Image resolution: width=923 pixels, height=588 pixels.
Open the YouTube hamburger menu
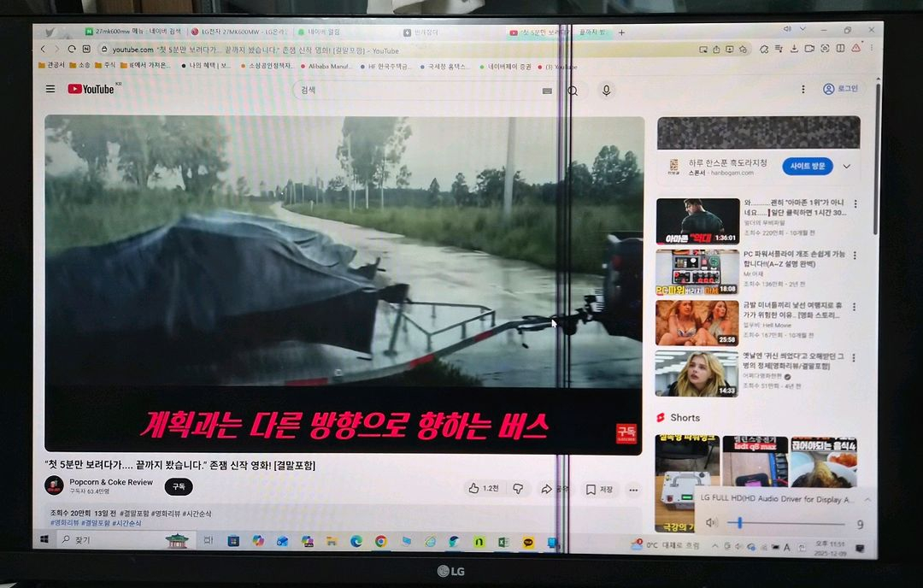point(50,89)
